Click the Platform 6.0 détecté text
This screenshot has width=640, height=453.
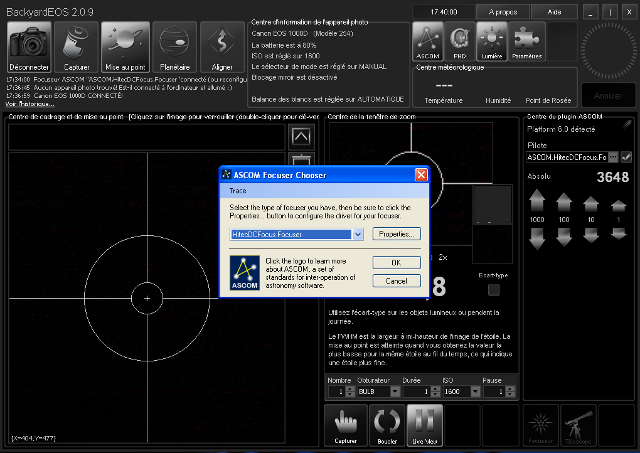[561, 129]
